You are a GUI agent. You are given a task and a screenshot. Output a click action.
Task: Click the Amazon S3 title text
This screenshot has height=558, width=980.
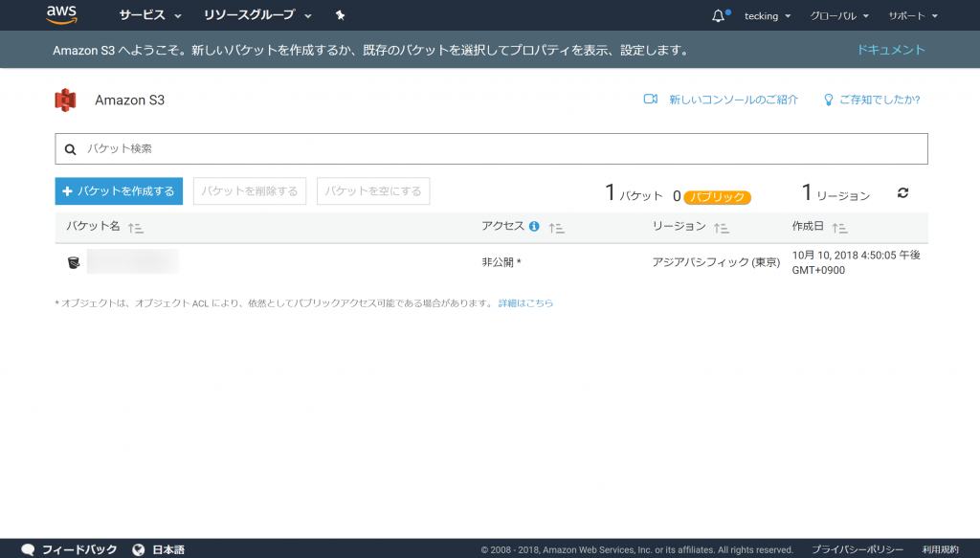pos(129,100)
